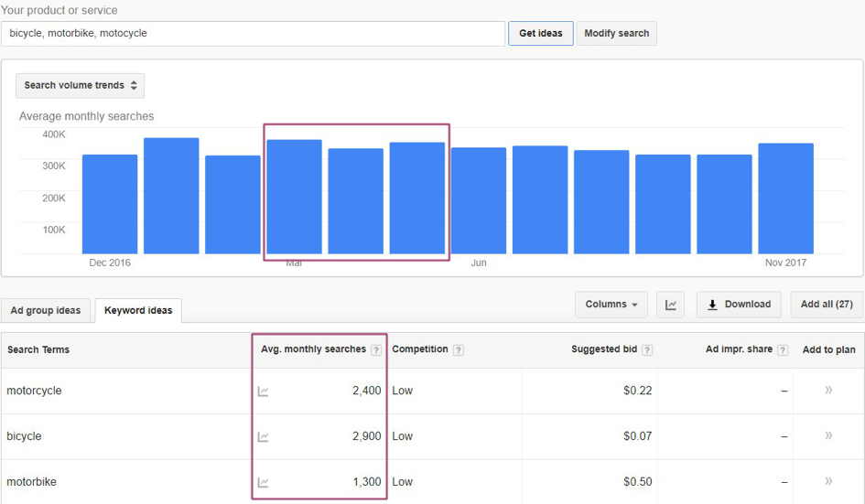Screen dimensions: 865x504
Task: Click help icon beside Avg. monthly searches
Action: (376, 350)
